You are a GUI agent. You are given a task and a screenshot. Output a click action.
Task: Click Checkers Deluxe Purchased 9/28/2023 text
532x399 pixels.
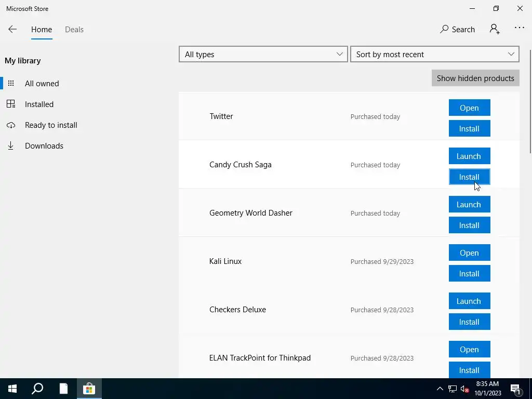(382, 310)
